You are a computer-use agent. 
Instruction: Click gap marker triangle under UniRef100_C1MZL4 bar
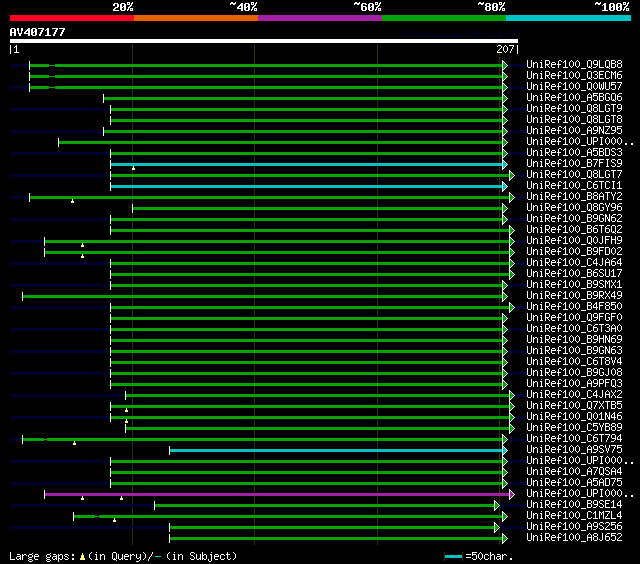(114, 520)
